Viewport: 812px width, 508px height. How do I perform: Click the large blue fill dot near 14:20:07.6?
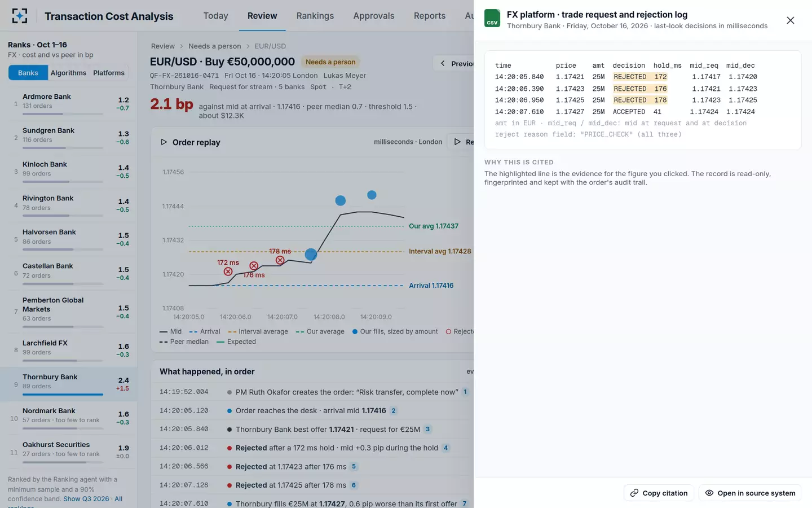311,255
